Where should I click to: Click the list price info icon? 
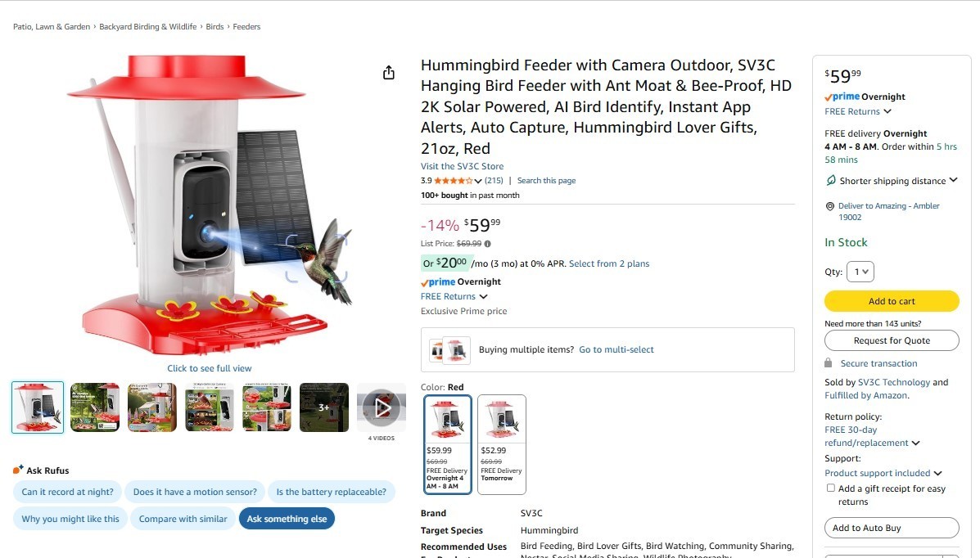[x=487, y=244]
